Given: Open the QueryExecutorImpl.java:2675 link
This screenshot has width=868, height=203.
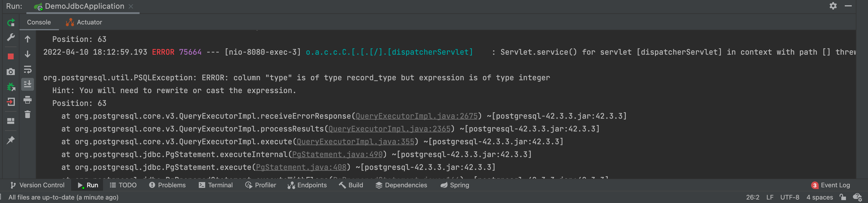Looking at the screenshot, I should tap(416, 116).
